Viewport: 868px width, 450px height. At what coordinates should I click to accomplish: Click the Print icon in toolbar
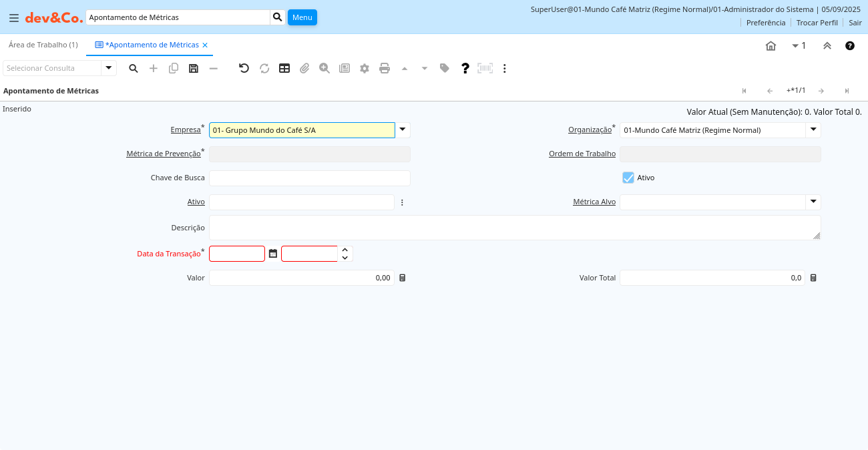pos(385,68)
